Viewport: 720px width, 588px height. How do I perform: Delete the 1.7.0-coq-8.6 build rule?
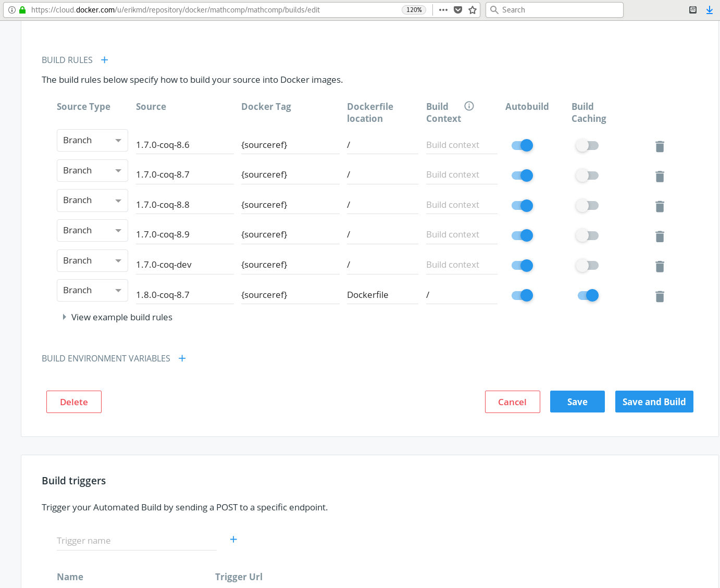[660, 146]
